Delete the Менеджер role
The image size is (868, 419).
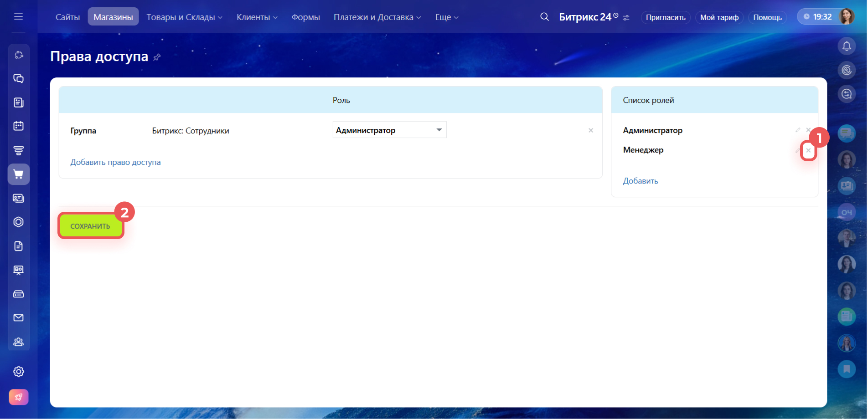(808, 150)
